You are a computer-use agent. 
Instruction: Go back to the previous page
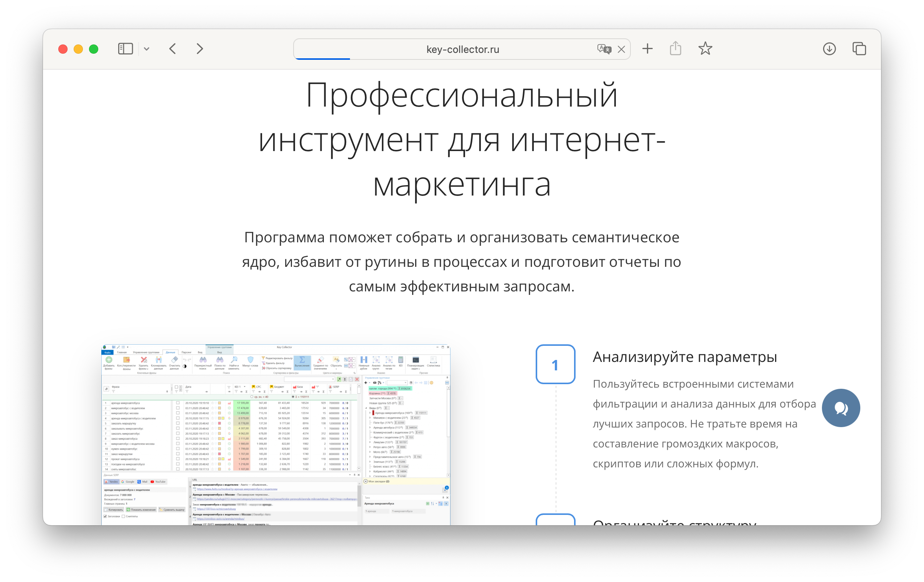pyautogui.click(x=173, y=49)
